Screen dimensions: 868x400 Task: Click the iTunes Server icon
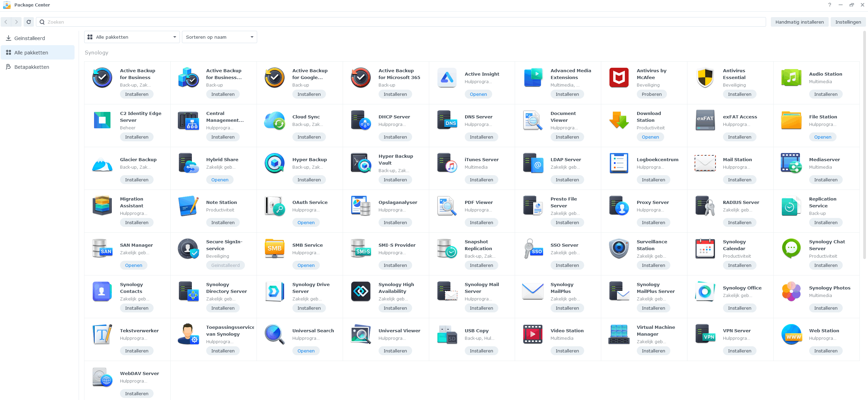[447, 163]
